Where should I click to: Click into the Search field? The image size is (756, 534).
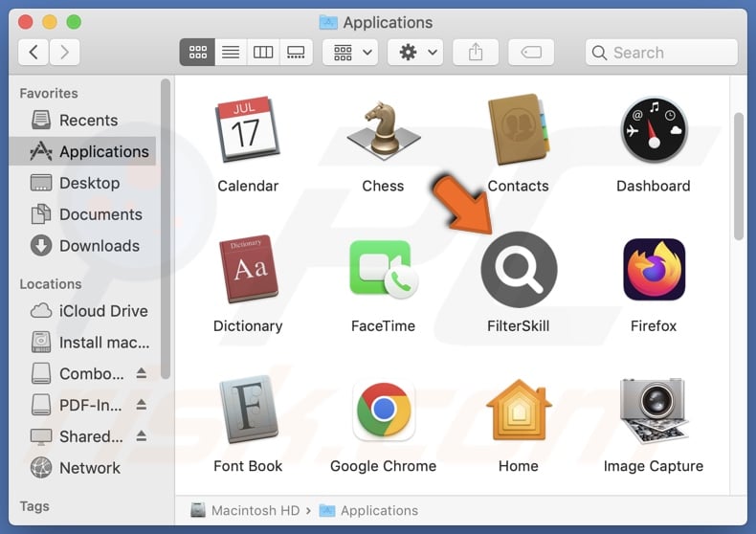tap(661, 52)
